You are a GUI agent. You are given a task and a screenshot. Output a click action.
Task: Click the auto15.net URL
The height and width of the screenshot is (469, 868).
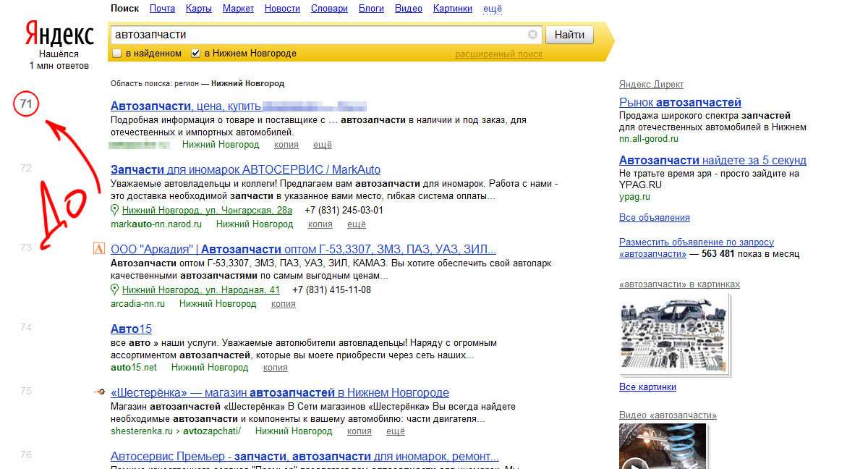tap(134, 368)
